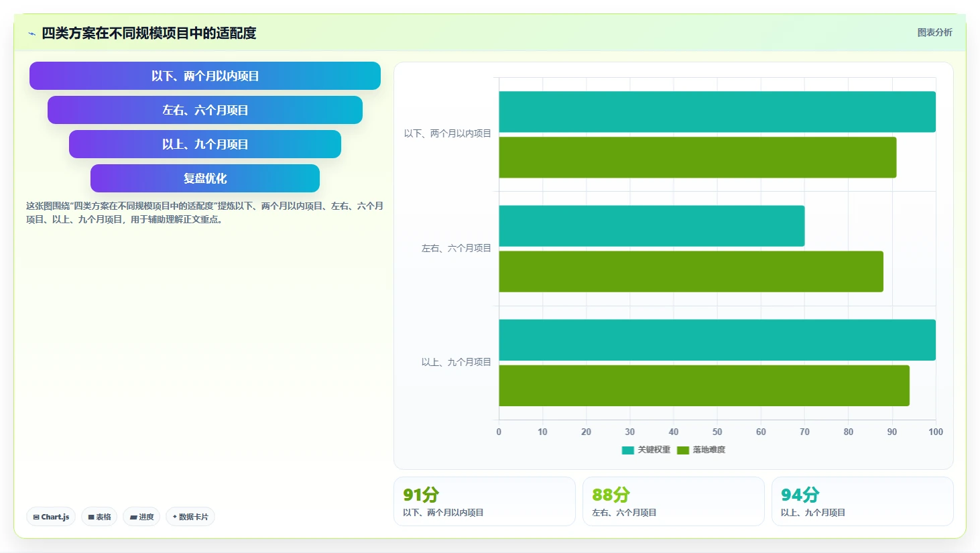980x553 pixels.
Task: Click the teal bar for 以上、九个月项目
Action: click(717, 340)
